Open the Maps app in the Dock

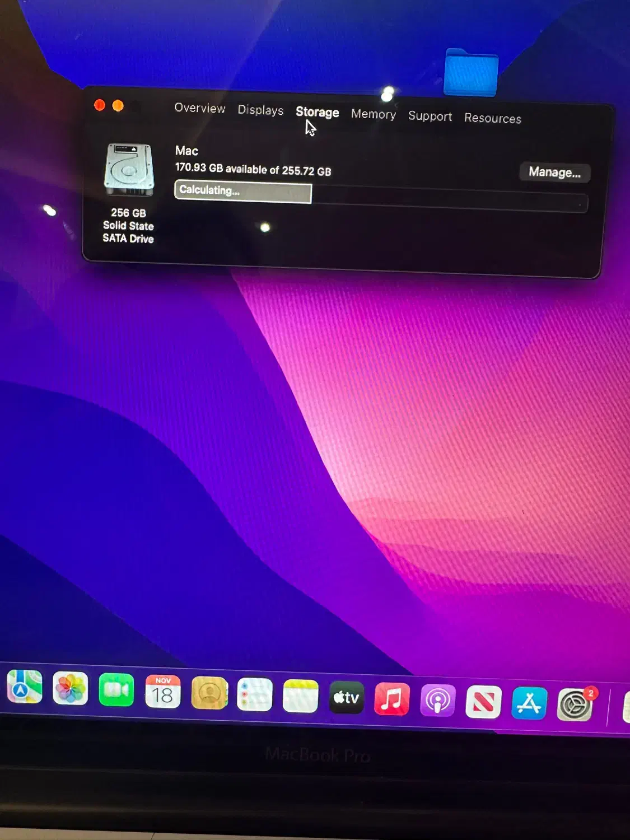coord(24,687)
